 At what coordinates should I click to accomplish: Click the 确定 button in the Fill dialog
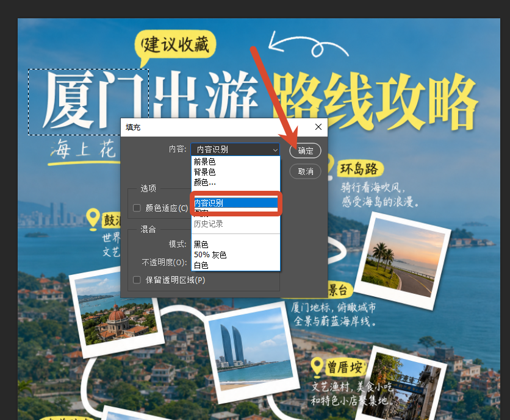point(305,151)
